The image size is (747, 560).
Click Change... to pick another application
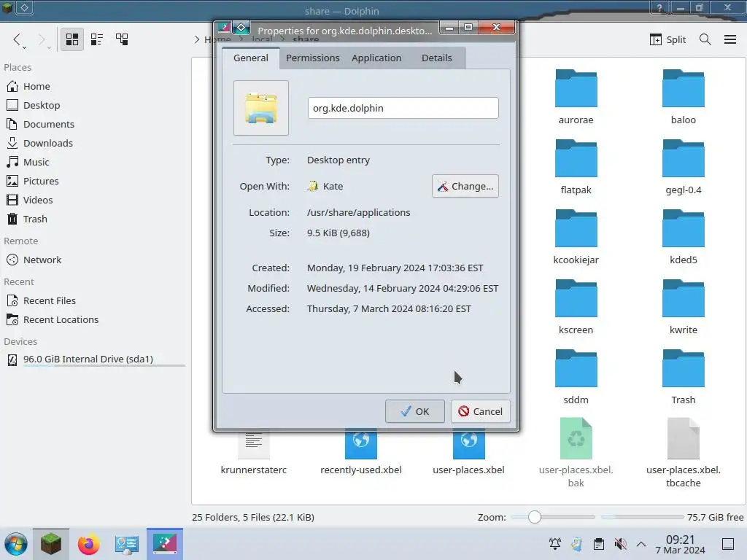(x=465, y=186)
